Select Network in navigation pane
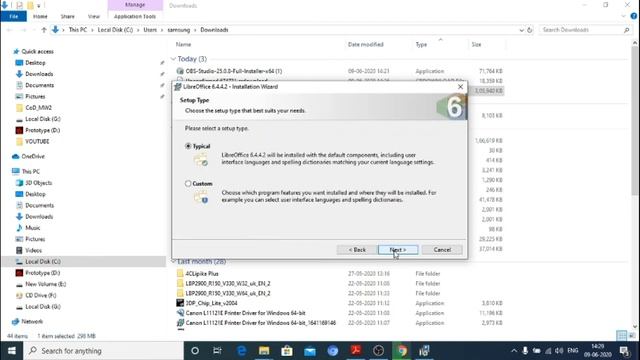640x360 pixels. click(x=32, y=322)
